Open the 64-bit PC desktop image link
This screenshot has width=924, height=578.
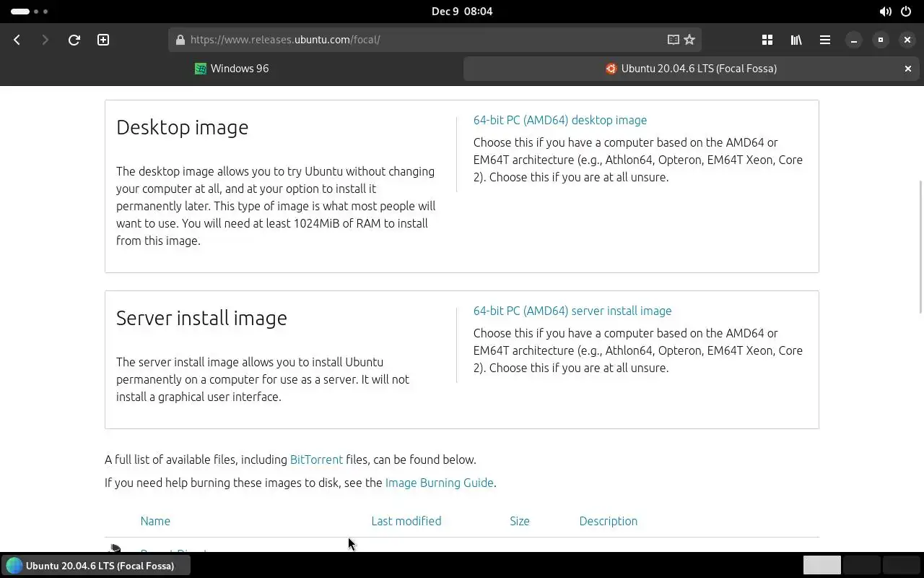tap(560, 120)
